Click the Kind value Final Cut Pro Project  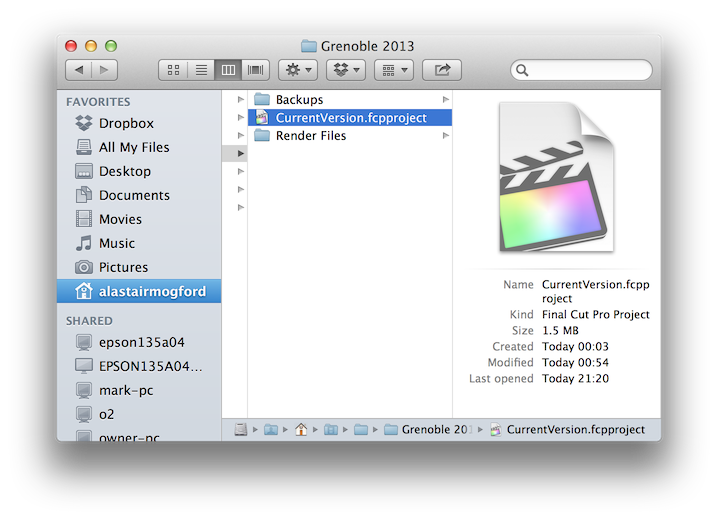[x=596, y=314]
